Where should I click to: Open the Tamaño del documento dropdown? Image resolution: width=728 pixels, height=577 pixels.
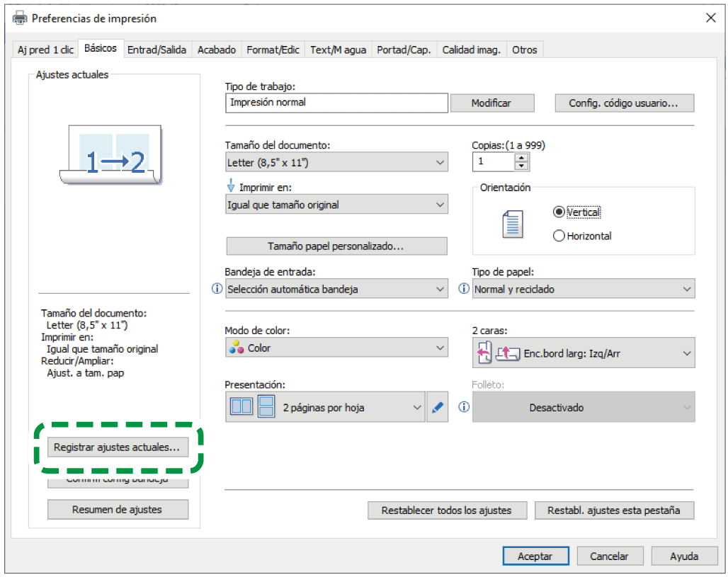(336, 162)
